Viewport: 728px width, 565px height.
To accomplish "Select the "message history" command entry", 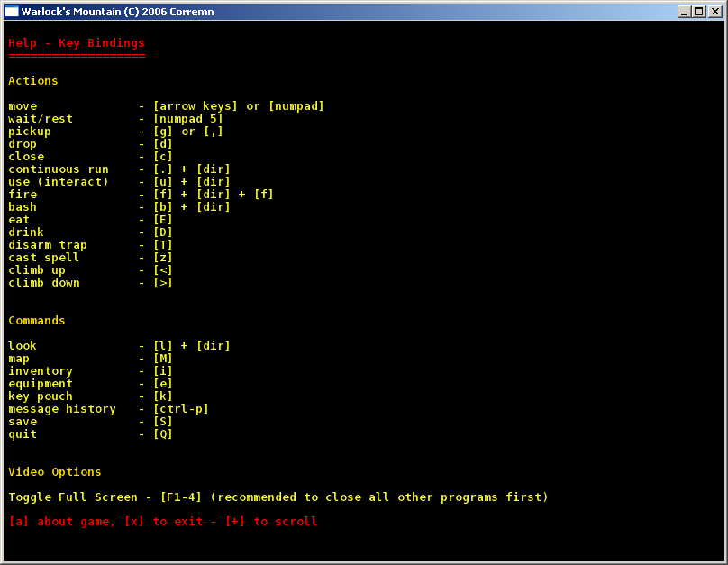I will tap(61, 409).
